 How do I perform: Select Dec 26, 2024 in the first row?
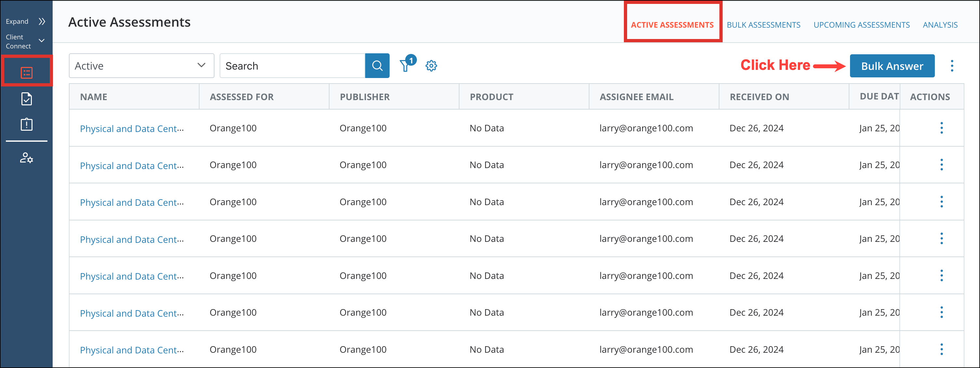(756, 128)
